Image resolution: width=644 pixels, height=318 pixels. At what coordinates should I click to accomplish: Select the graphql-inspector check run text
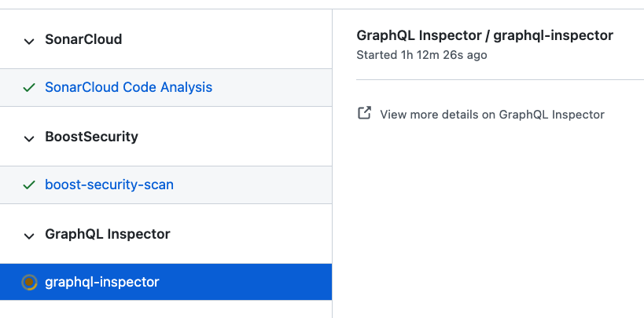pyautogui.click(x=102, y=282)
